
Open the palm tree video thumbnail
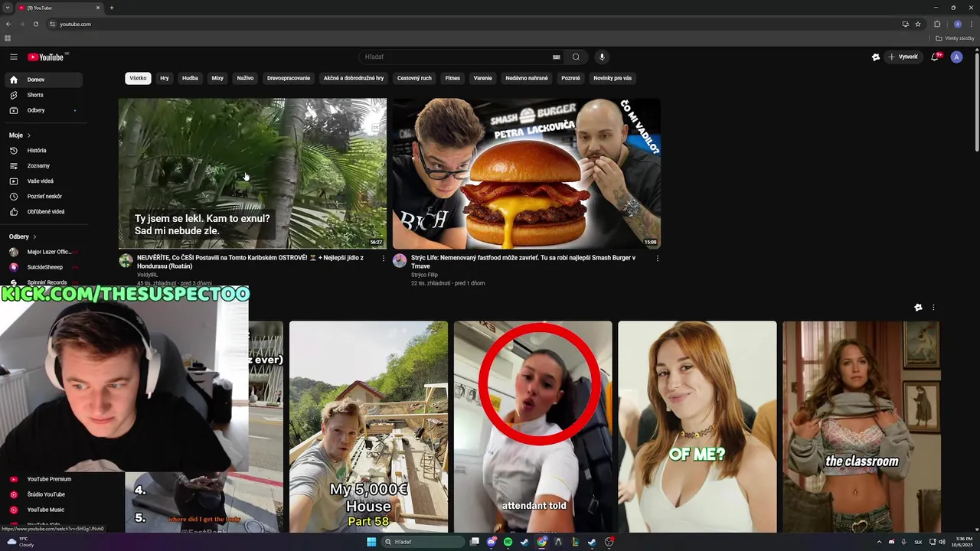(253, 173)
